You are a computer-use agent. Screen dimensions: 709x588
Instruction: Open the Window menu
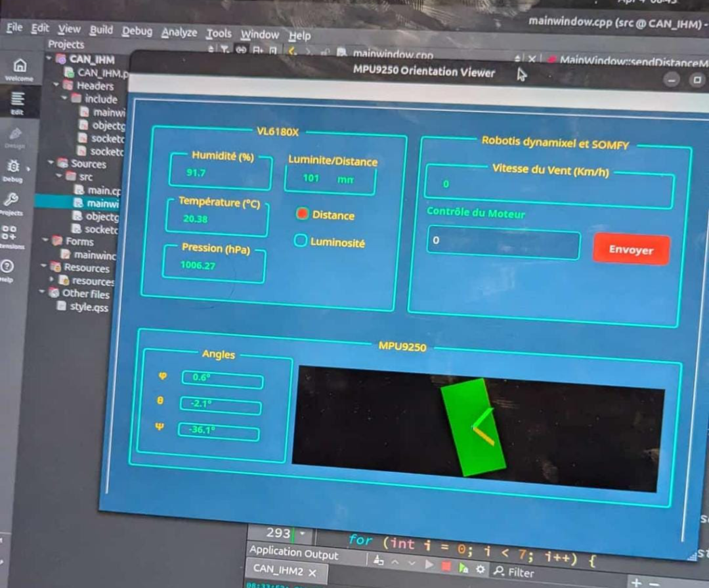click(x=260, y=35)
